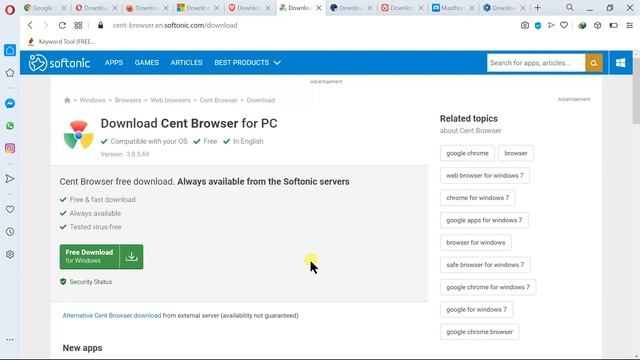
Task: Click the Cent Browser breadcrumb link
Action: point(218,100)
